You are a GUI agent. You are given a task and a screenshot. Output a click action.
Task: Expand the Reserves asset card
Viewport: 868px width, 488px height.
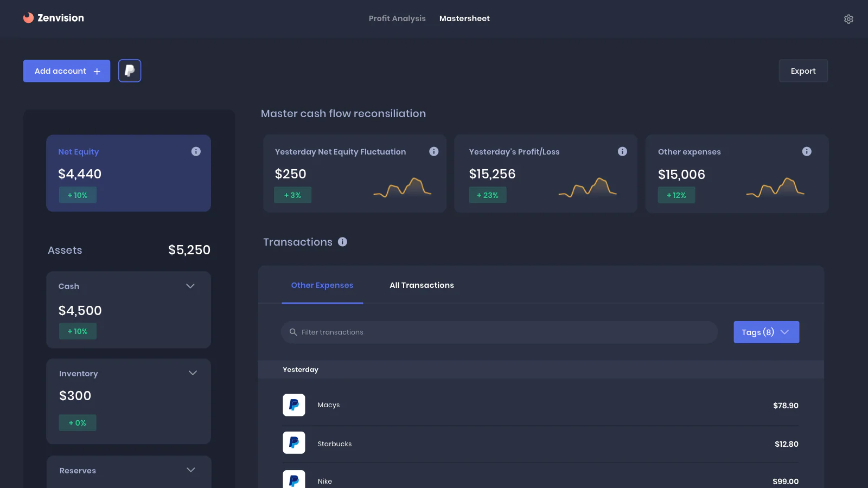tap(191, 470)
